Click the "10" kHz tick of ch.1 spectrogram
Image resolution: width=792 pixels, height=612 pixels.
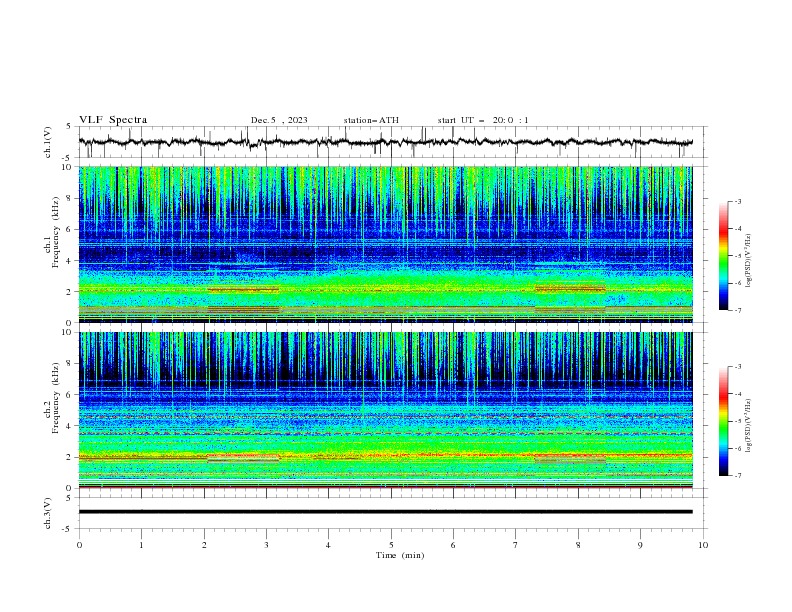(x=69, y=167)
